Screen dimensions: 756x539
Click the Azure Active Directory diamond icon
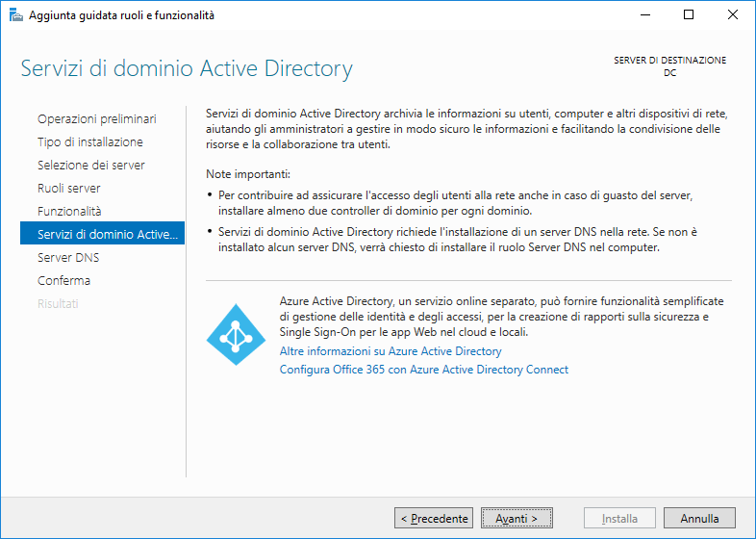(x=236, y=334)
